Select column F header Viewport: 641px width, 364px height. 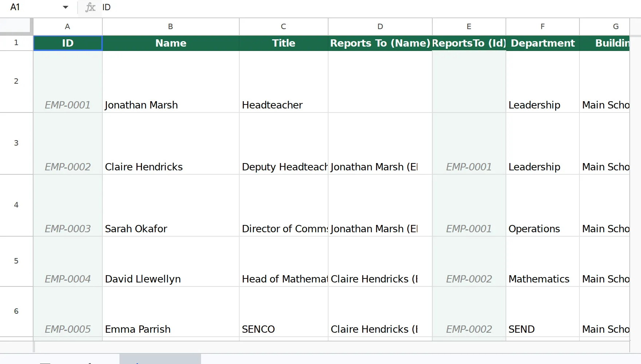coord(543,27)
